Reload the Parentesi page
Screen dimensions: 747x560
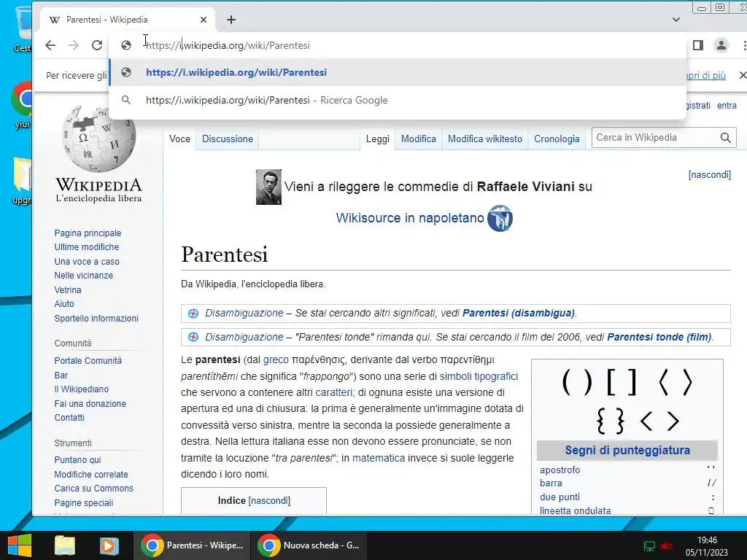(x=97, y=45)
